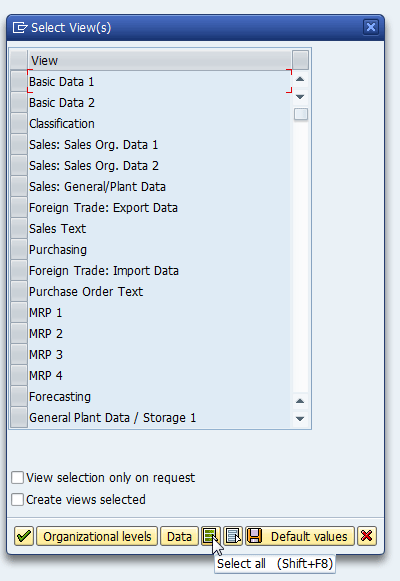Click the red X cancel icon
The height and width of the screenshot is (581, 400).
point(367,536)
